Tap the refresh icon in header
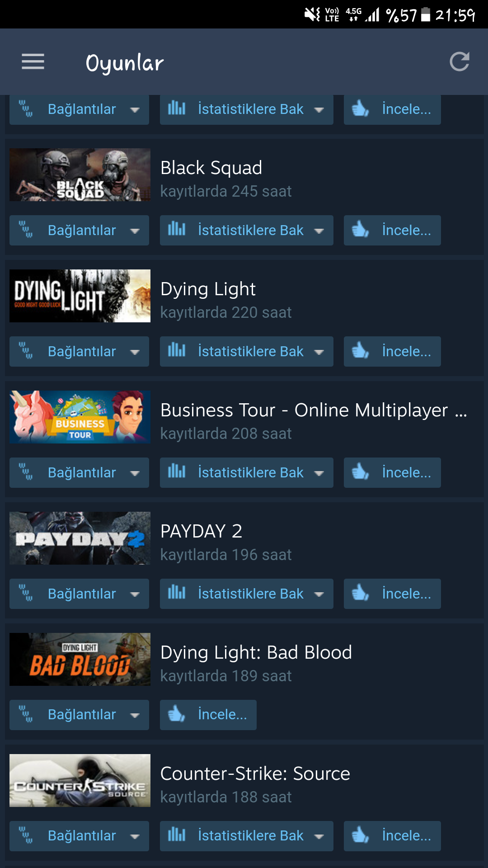This screenshot has height=868, width=488. pos(460,61)
